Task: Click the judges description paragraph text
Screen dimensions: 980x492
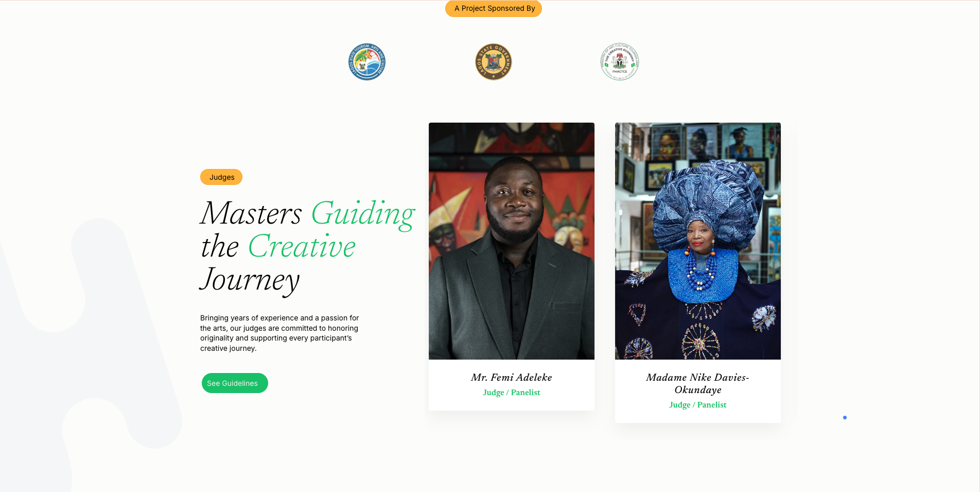Action: click(x=279, y=333)
